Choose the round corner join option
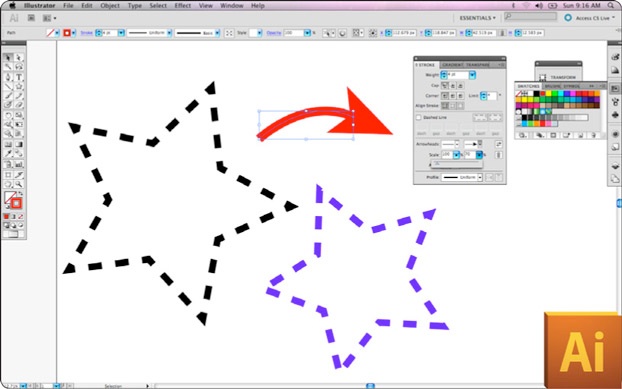Viewport: 622px width, 389px height. pos(453,96)
